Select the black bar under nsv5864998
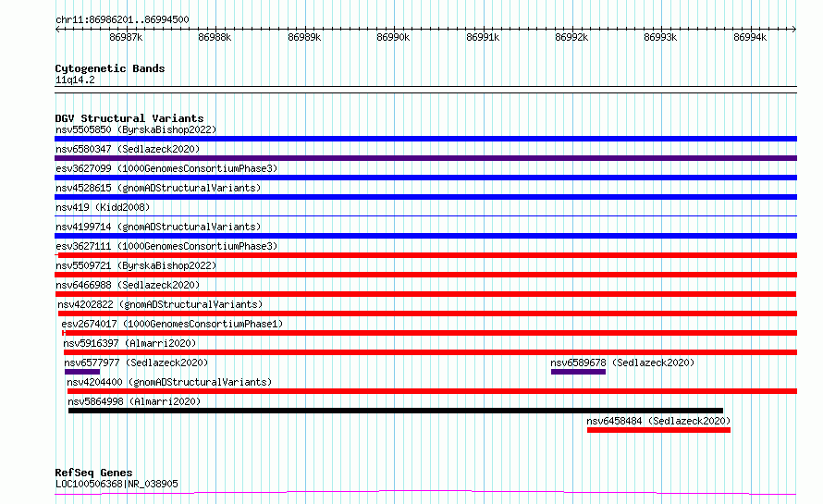This screenshot has height=504, width=823. click(396, 411)
